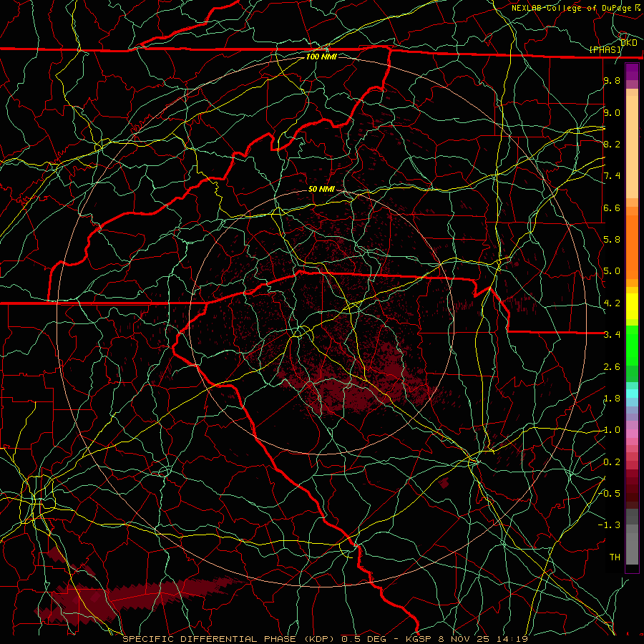Image resolution: width=644 pixels, height=644 pixels.
Task: Click the 1.8 color scale value
Action: point(612,399)
